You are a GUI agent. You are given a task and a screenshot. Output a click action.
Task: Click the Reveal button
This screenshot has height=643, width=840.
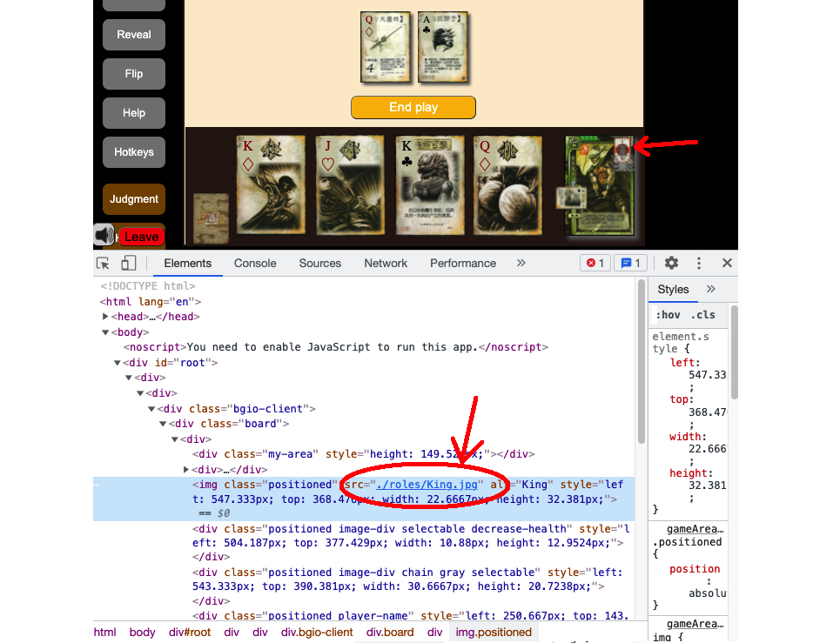click(x=134, y=35)
